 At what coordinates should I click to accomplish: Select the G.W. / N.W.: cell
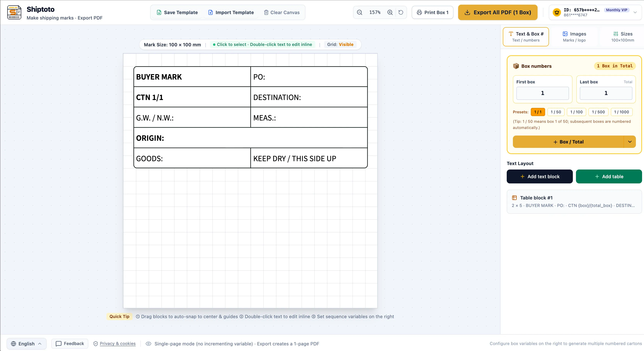click(x=192, y=118)
